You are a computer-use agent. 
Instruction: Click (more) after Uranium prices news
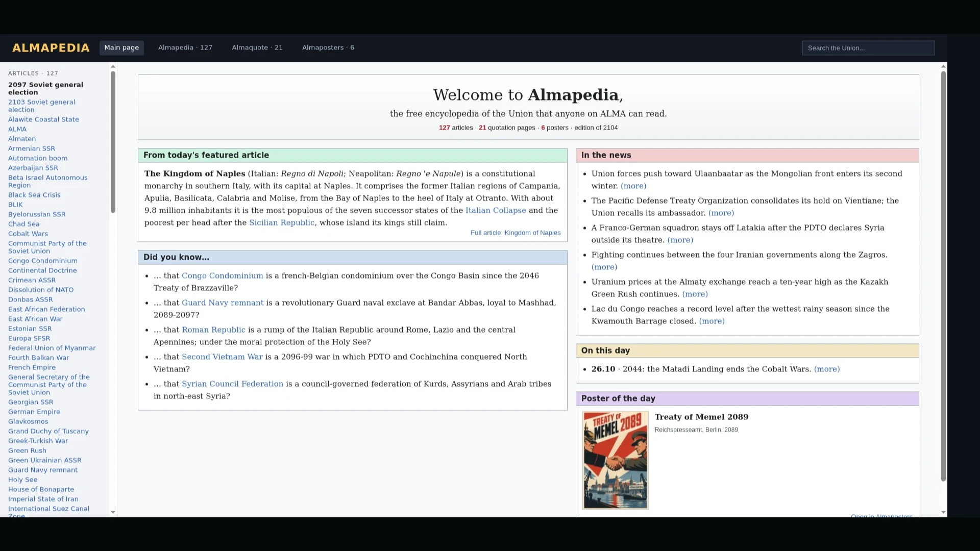click(695, 294)
